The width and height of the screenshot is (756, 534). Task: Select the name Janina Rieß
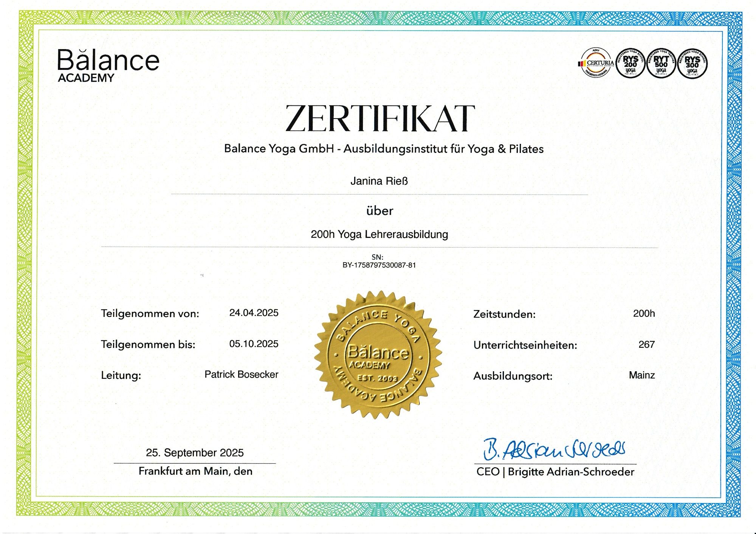pyautogui.click(x=379, y=181)
